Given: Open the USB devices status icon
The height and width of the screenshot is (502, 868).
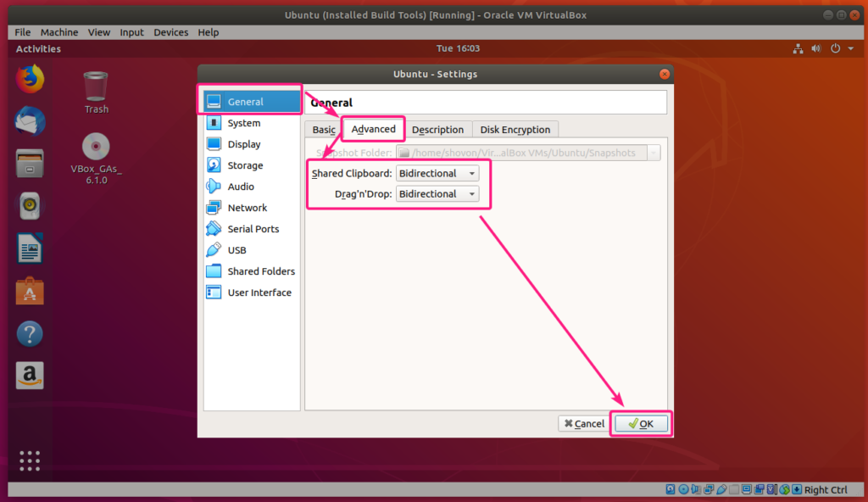Looking at the screenshot, I should pos(722,489).
